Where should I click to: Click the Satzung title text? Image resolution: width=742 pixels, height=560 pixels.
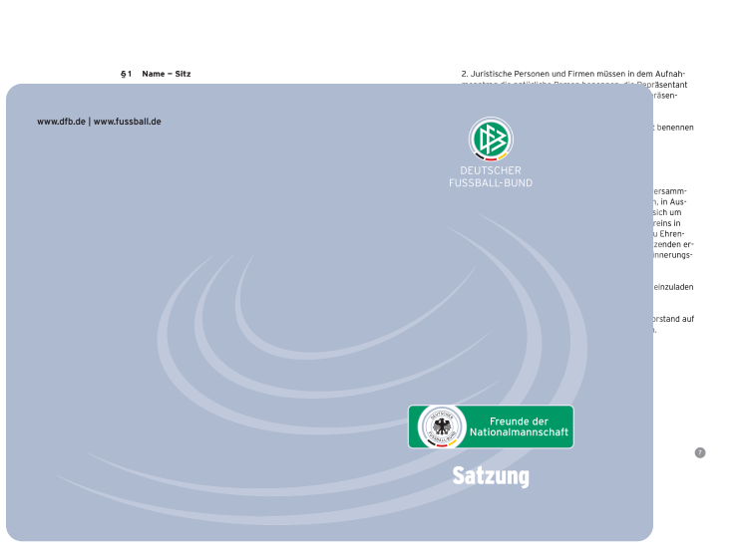491,476
